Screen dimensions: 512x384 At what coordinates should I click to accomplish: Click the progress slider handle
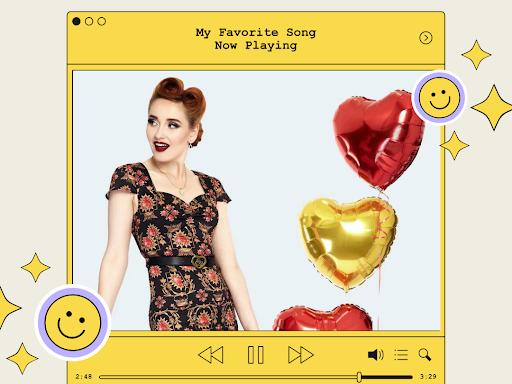point(359,377)
